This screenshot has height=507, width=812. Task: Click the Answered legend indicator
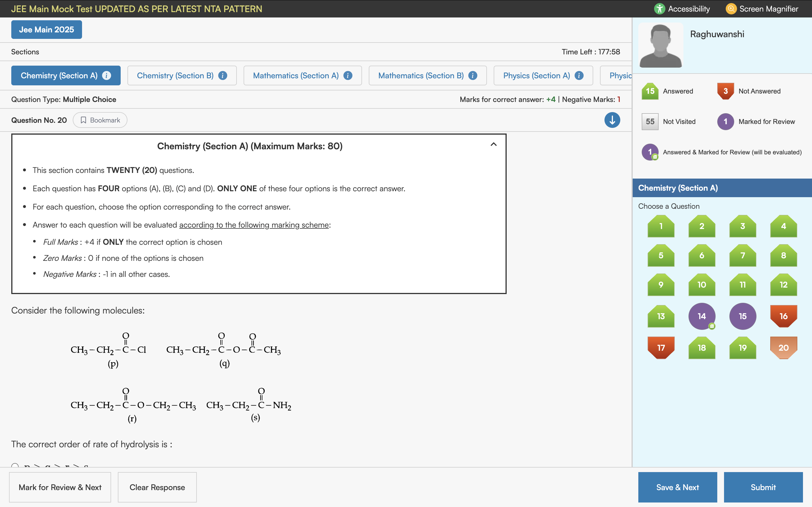(650, 91)
